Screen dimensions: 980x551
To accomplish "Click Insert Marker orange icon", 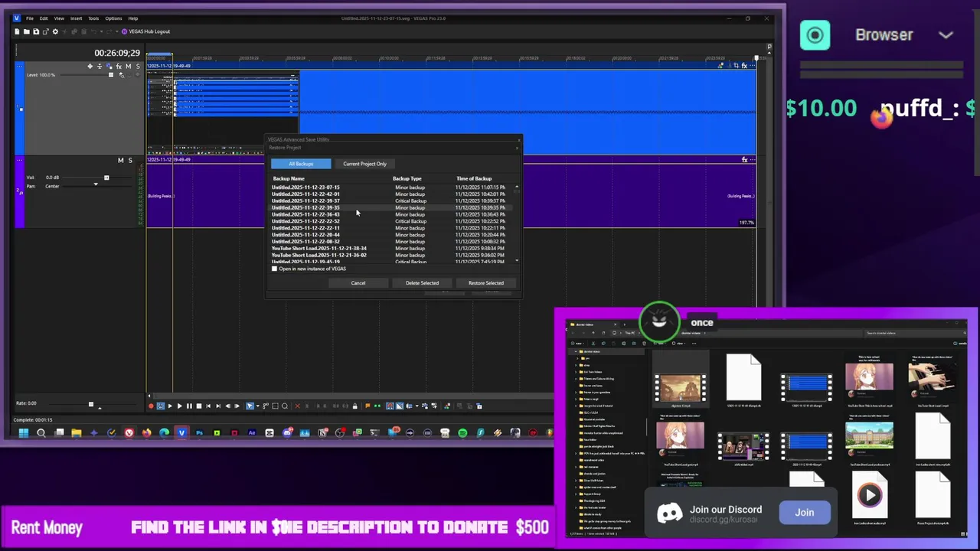I will click(367, 406).
